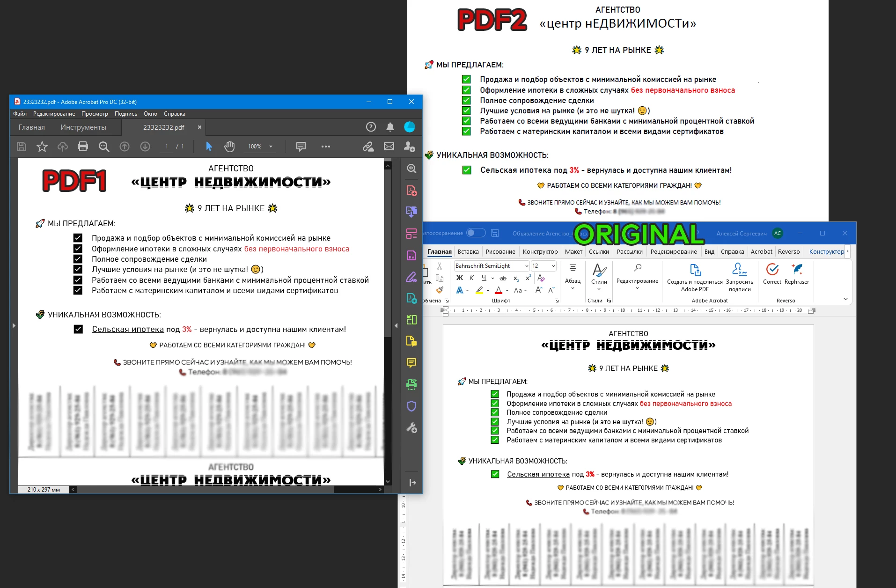
Task: Open the font size 12 dropdown
Action: click(x=553, y=266)
